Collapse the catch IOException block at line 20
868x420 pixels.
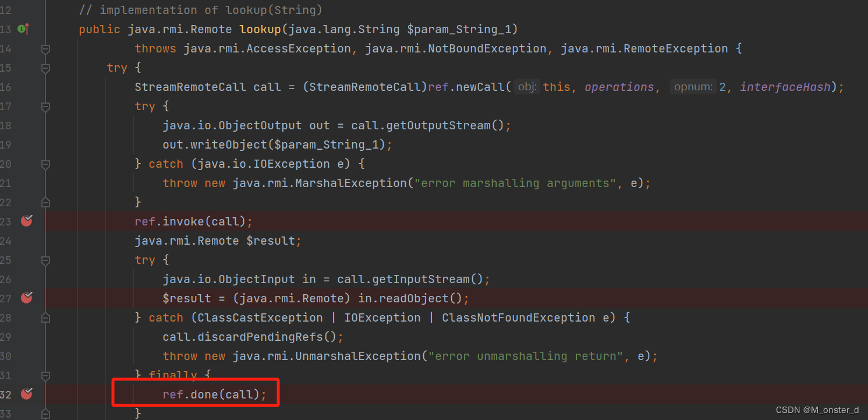point(46,164)
